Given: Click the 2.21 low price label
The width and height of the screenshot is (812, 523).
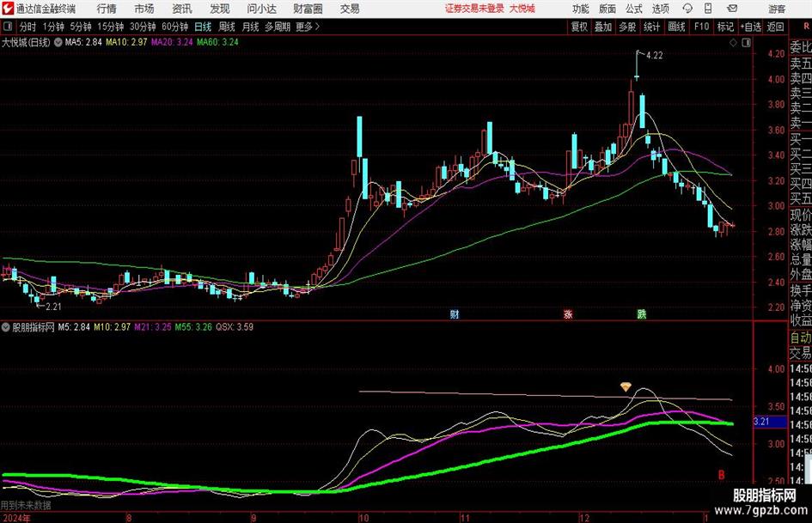Looking at the screenshot, I should click(54, 307).
